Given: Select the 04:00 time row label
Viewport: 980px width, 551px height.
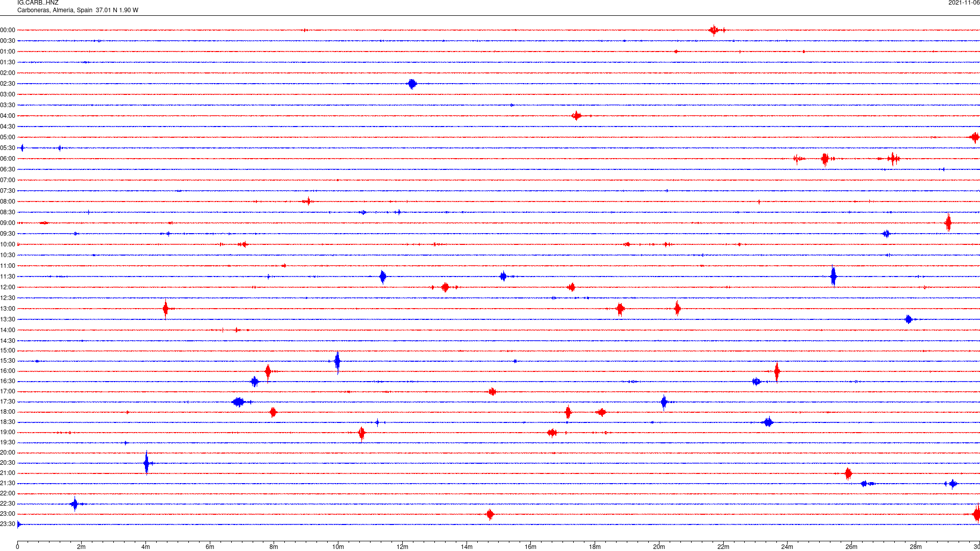Looking at the screenshot, I should (x=8, y=116).
